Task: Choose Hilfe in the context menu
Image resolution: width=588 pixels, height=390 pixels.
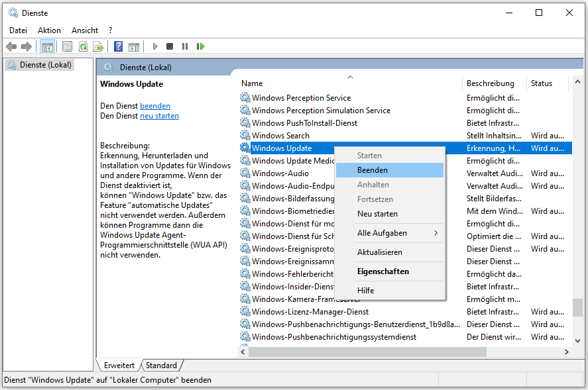Action: (390, 290)
